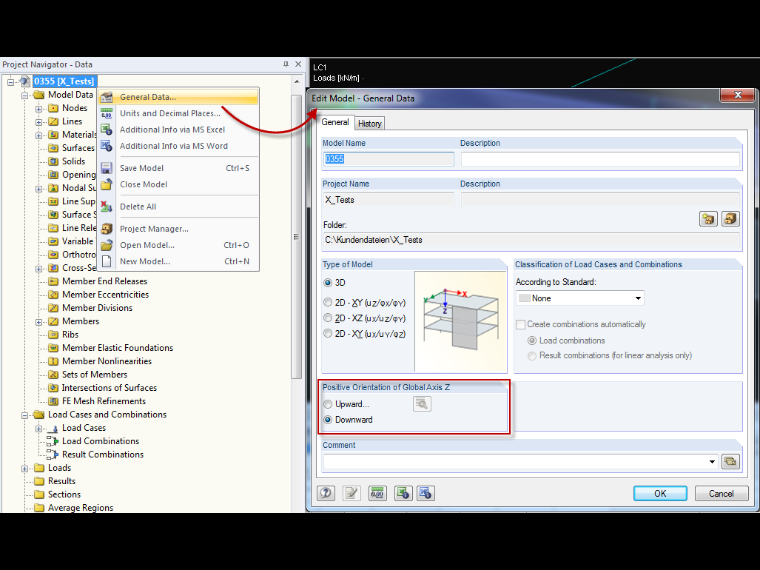The width and height of the screenshot is (760, 570).
Task: Click the second project manager icon button
Action: (x=730, y=219)
